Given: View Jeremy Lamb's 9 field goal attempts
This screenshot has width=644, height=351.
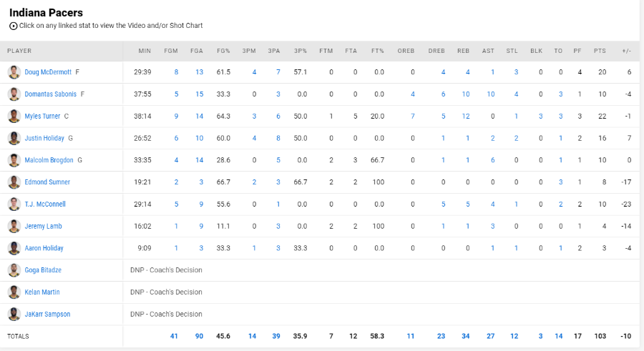Looking at the screenshot, I should pyautogui.click(x=201, y=226).
